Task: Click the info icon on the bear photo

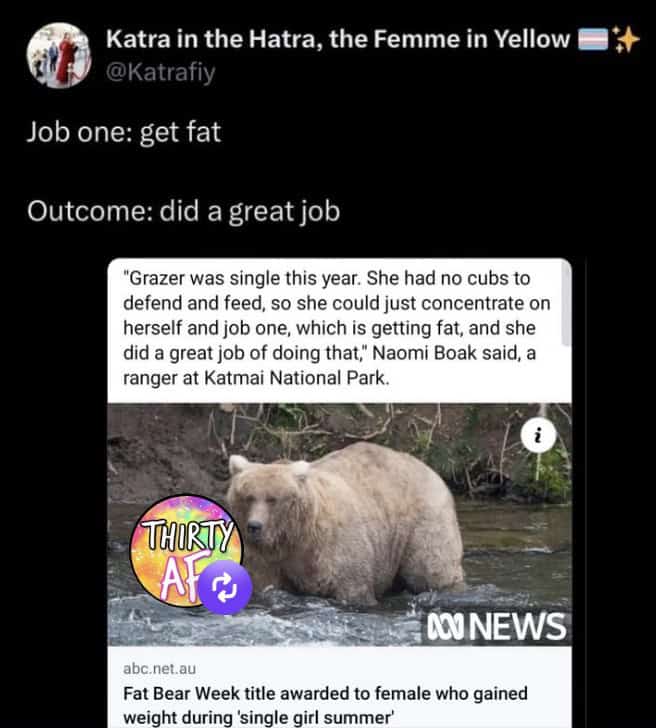Action: tap(538, 436)
